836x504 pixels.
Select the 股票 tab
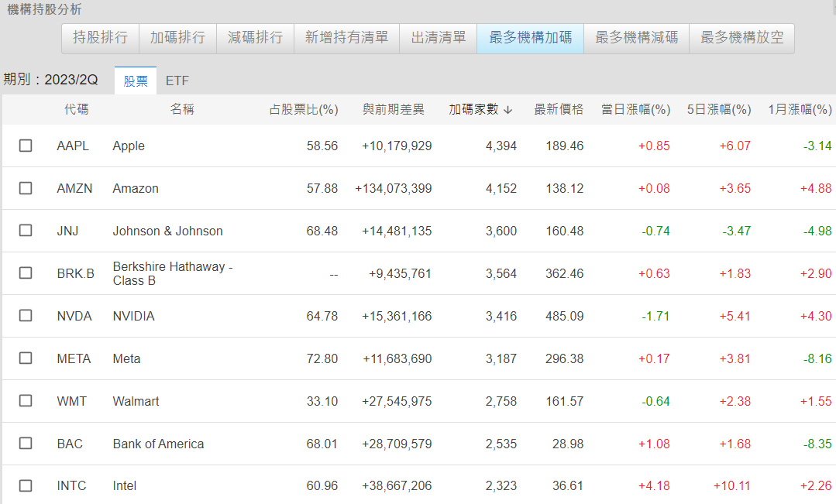(x=136, y=81)
